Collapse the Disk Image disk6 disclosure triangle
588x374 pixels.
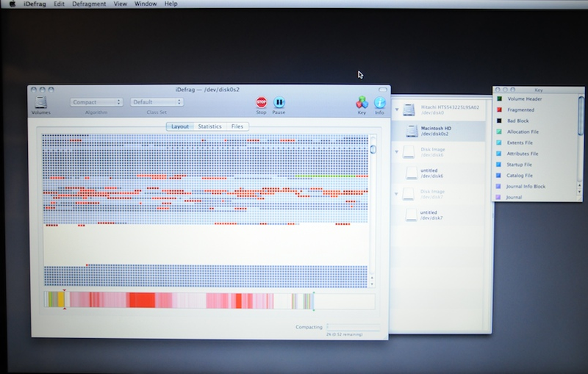pos(396,152)
